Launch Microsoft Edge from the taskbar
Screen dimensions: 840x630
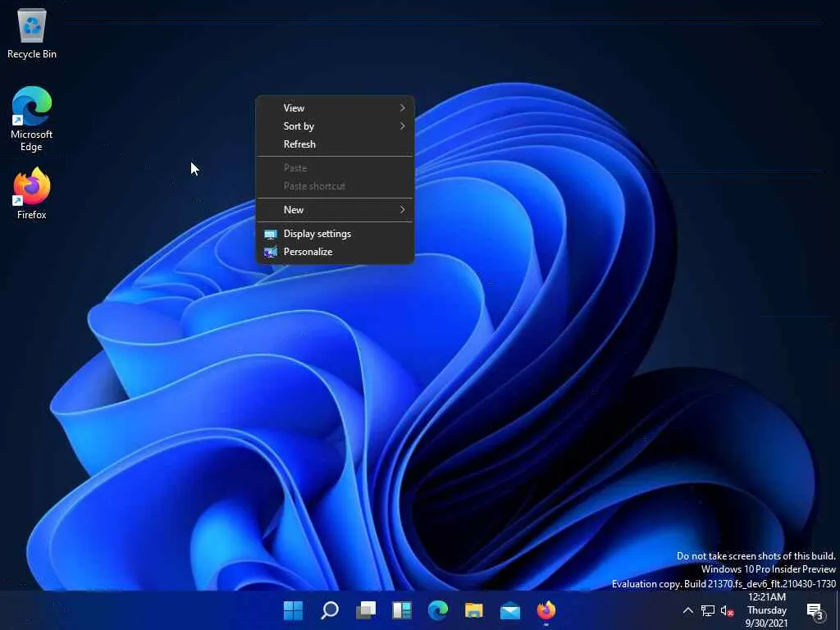coord(438,610)
